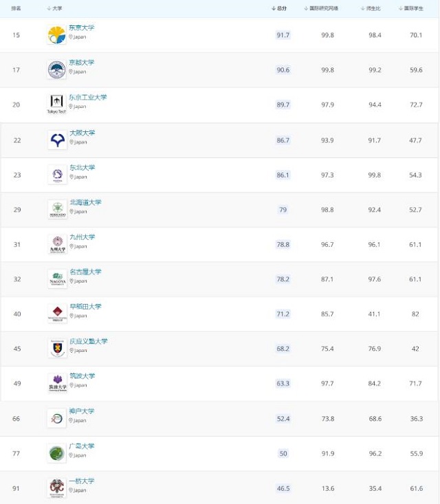Click the Tokyo Tech logo

56,104
